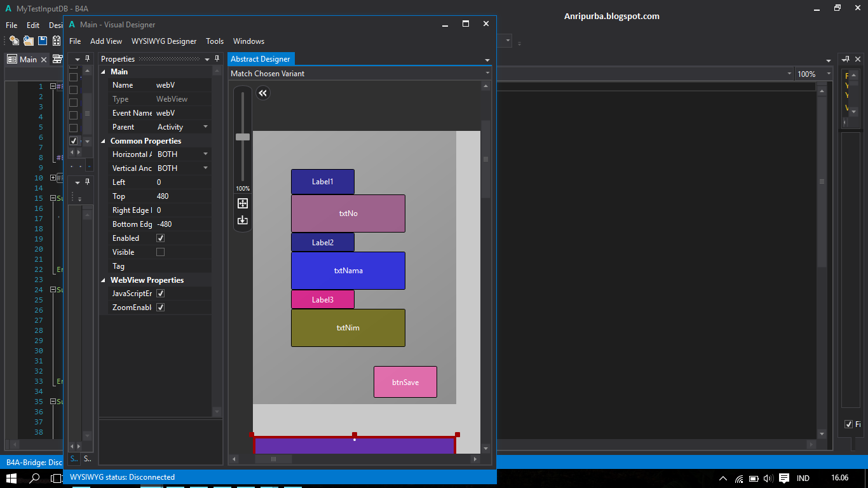The image size is (868, 488).
Task: Switch to the Abstract Designer tab
Action: [260, 59]
